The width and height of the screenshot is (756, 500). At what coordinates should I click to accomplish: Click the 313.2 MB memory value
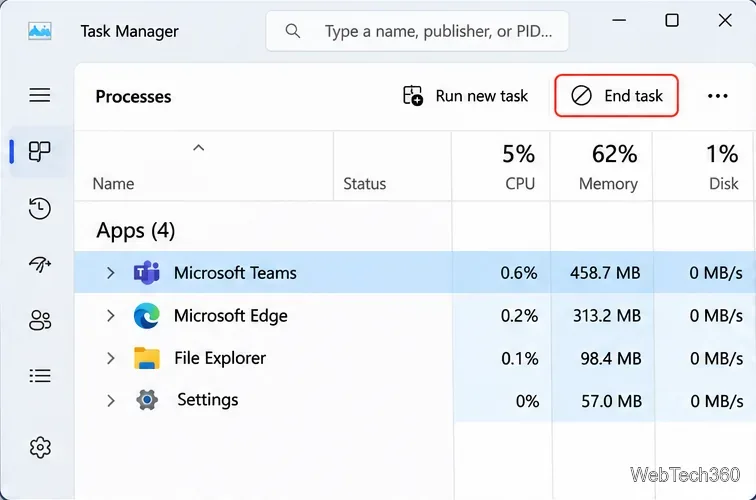point(607,316)
